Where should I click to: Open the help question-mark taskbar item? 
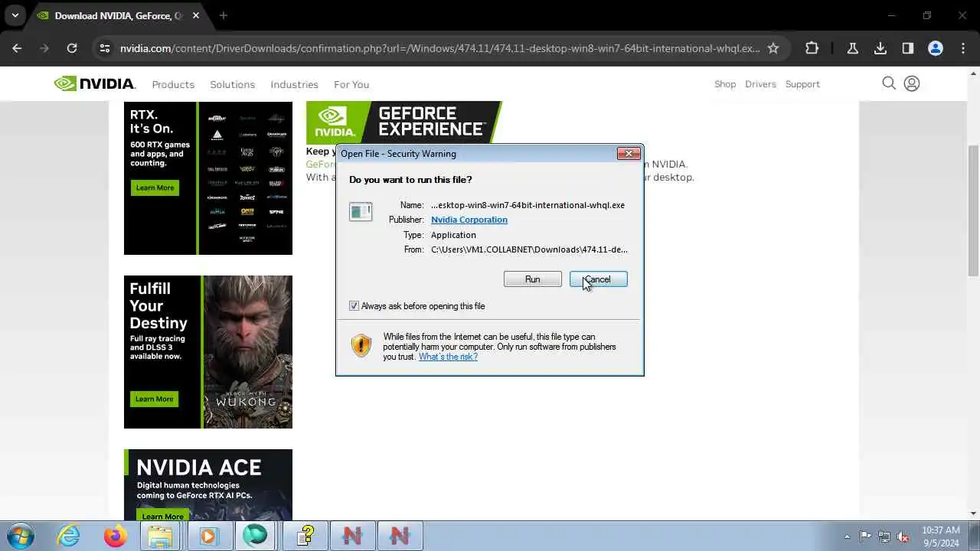click(x=305, y=536)
